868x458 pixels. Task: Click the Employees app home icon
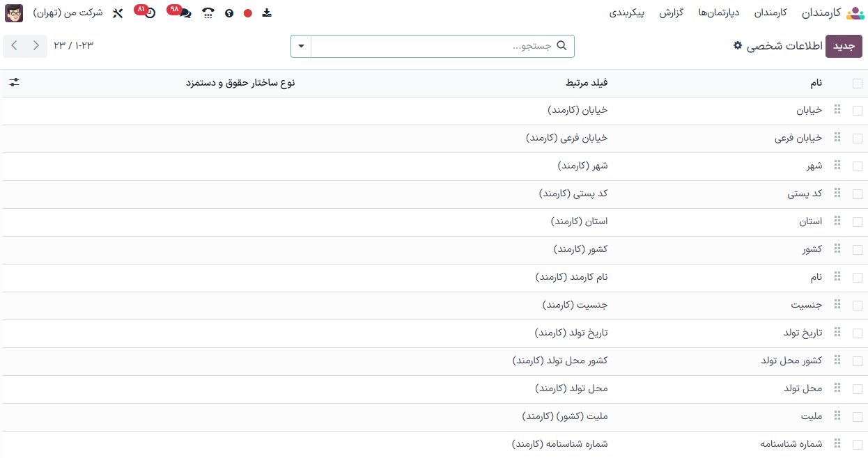tap(854, 13)
